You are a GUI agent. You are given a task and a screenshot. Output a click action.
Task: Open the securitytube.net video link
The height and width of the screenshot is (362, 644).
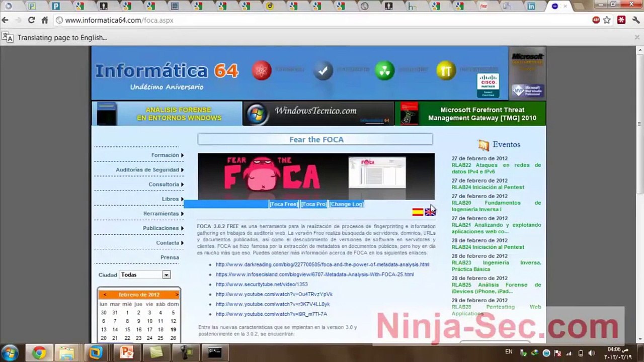(262, 285)
